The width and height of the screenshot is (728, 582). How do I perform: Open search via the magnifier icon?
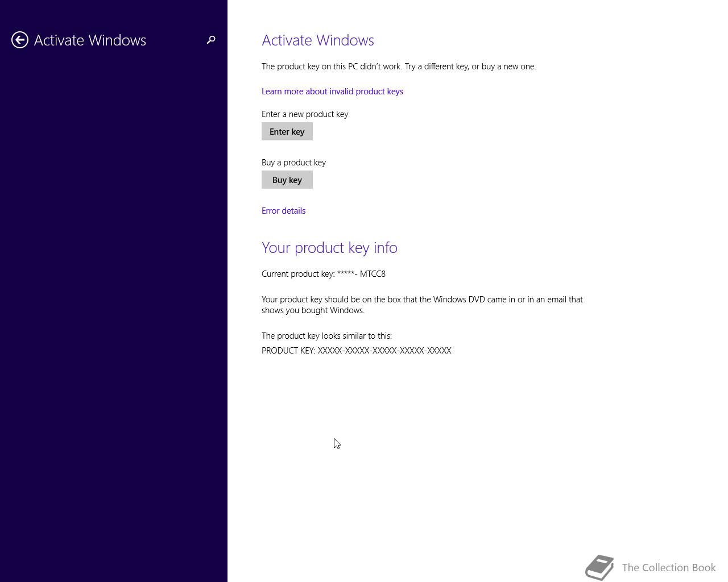point(211,40)
